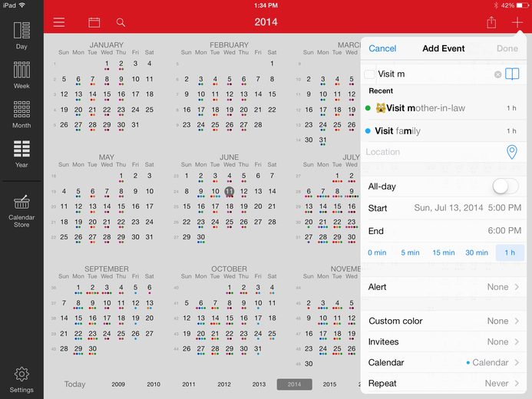Screen dimensions: 532x399
Task: Open Settings gear in sidebar
Action: tap(21, 380)
